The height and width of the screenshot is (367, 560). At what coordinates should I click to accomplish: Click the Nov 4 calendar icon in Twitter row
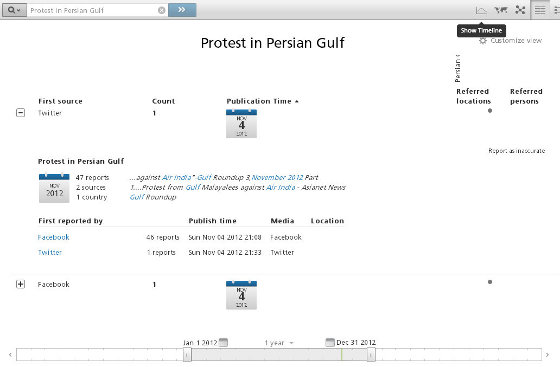tap(241, 124)
